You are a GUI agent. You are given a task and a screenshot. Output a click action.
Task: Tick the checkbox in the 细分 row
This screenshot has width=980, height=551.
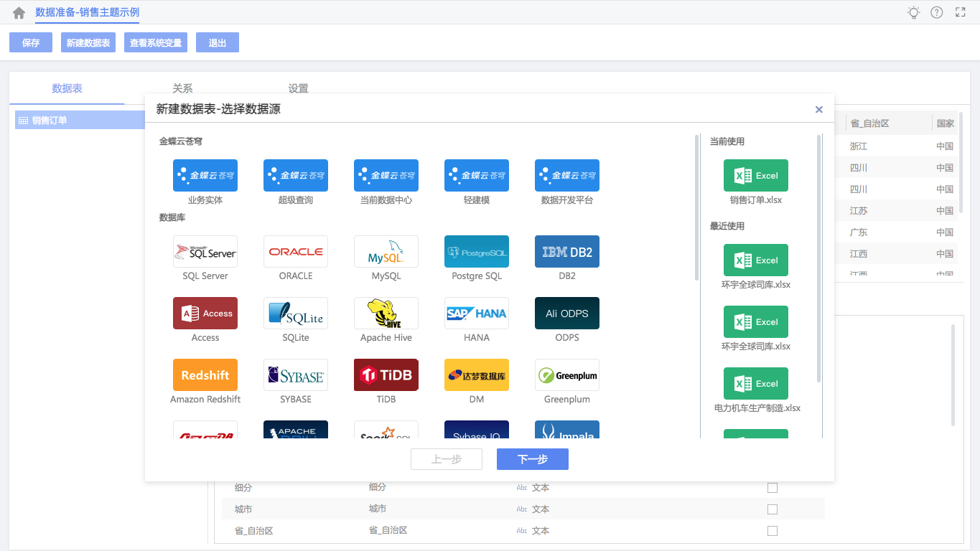coord(773,488)
